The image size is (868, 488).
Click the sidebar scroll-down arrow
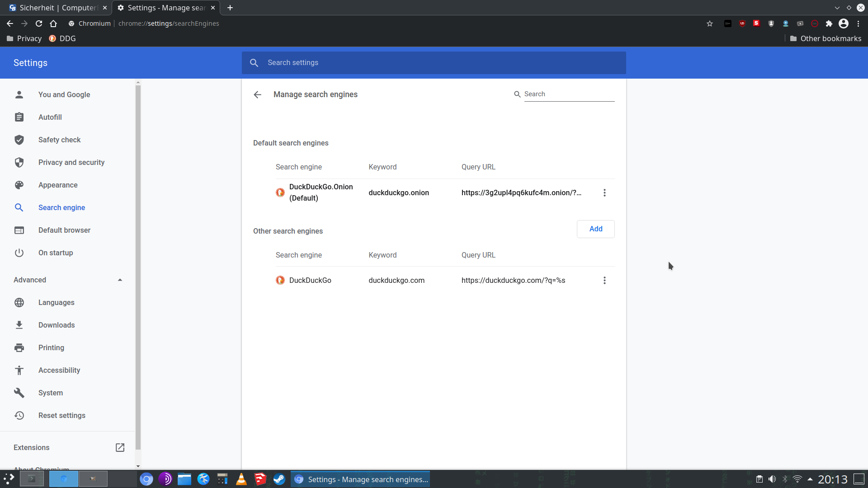tap(138, 466)
